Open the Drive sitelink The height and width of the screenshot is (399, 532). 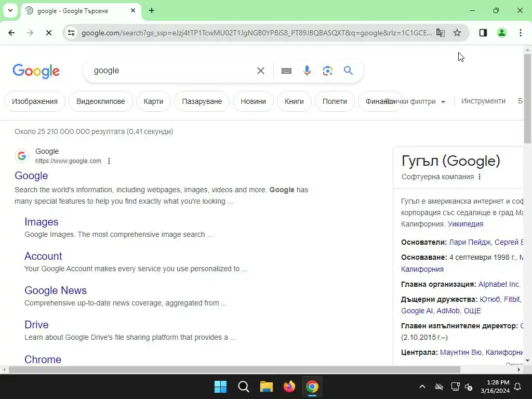[x=37, y=325]
